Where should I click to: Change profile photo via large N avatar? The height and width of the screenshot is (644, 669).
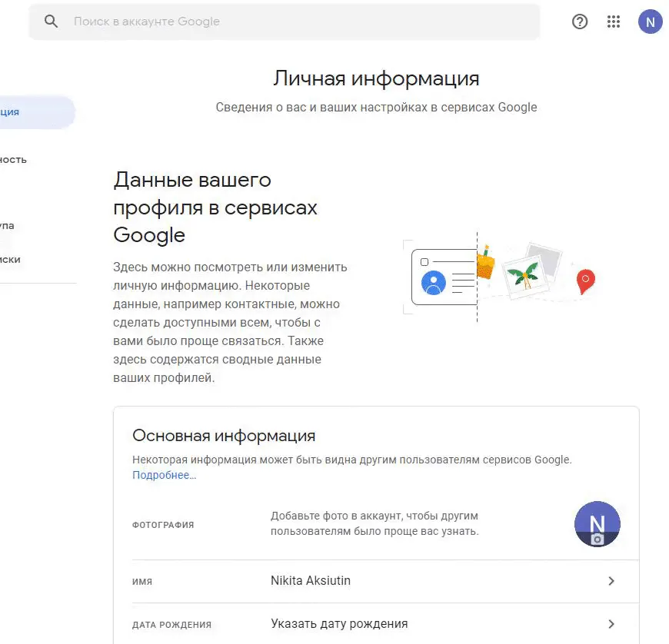point(597,523)
